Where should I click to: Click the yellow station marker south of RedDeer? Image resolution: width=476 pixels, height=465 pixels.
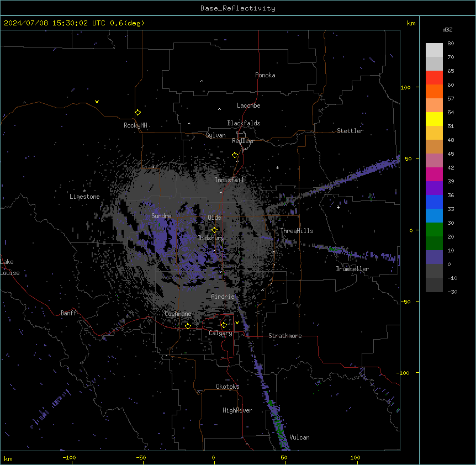(235, 155)
